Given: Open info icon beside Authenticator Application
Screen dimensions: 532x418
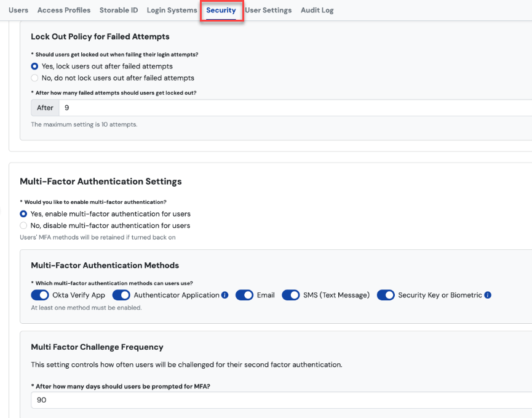Looking at the screenshot, I should click(x=224, y=295).
